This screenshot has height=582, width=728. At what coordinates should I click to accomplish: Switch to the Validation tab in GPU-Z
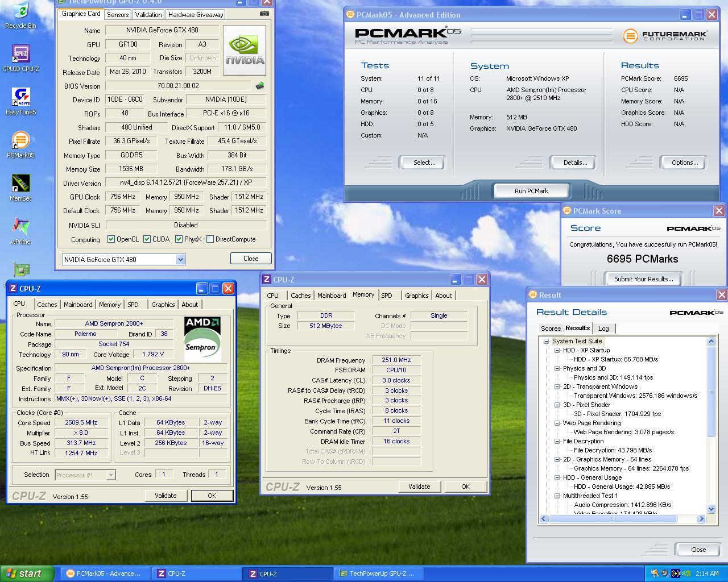(148, 15)
